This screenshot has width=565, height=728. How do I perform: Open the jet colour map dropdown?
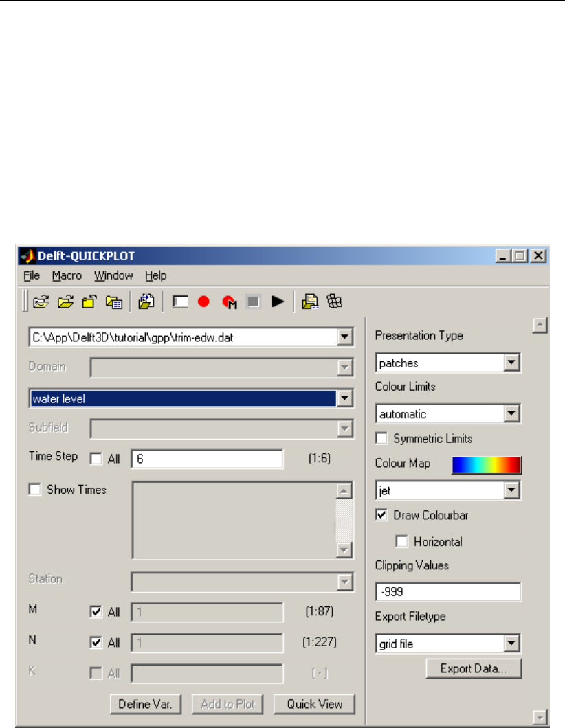[x=511, y=490]
